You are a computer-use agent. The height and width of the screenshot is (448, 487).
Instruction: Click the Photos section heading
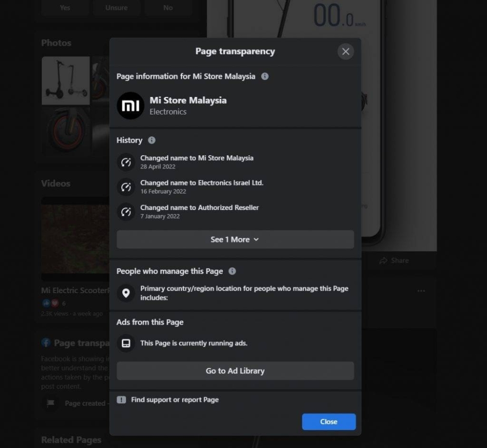click(56, 43)
